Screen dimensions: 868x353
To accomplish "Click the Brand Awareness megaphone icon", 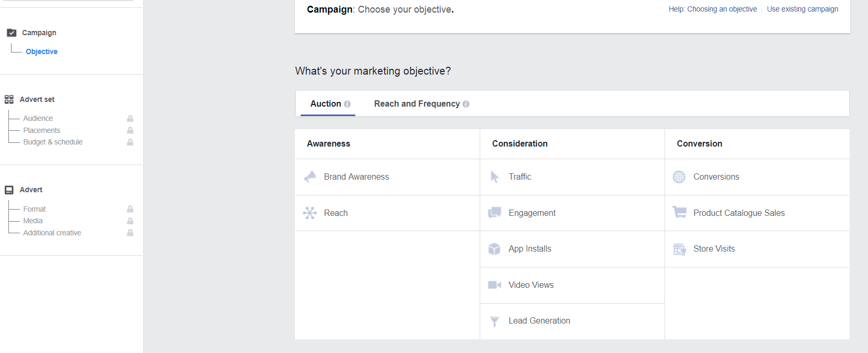I will point(310,177).
